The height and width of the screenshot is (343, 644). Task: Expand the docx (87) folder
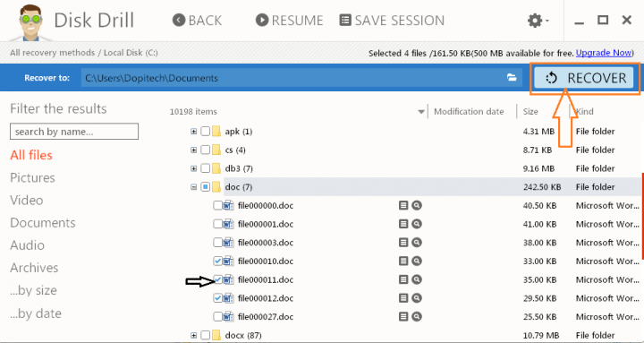coord(193,335)
